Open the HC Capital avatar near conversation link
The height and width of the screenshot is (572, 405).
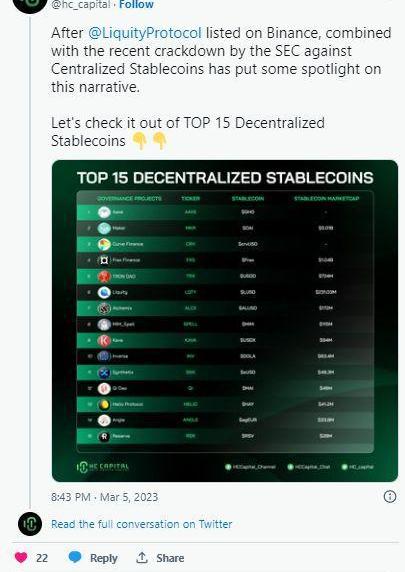coord(30,524)
